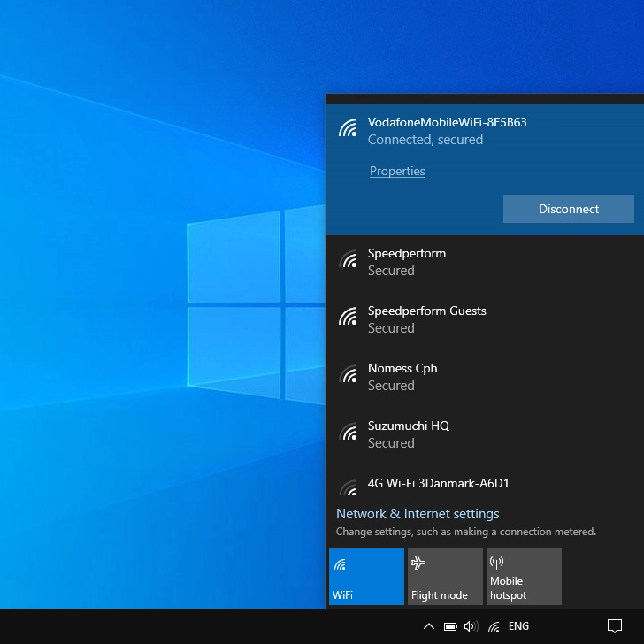Click signal icon next to Nomess Cph
Viewport: 644px width, 644px height.
[x=349, y=375]
